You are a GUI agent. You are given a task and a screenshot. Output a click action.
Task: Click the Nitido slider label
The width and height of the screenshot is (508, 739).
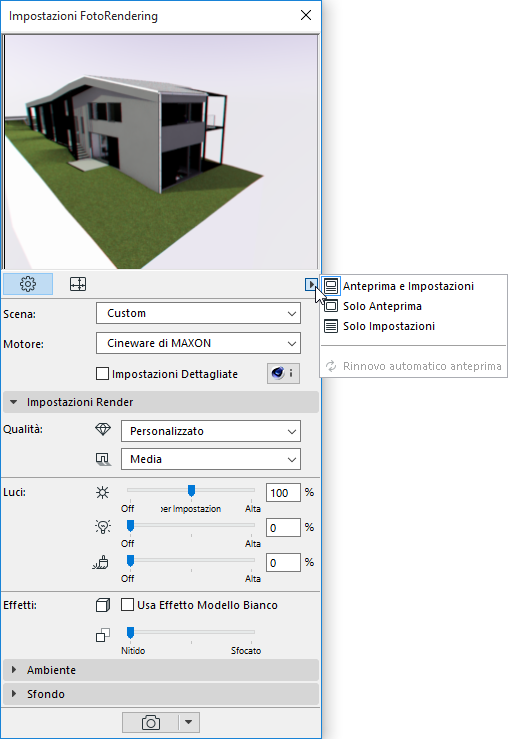[x=133, y=650]
